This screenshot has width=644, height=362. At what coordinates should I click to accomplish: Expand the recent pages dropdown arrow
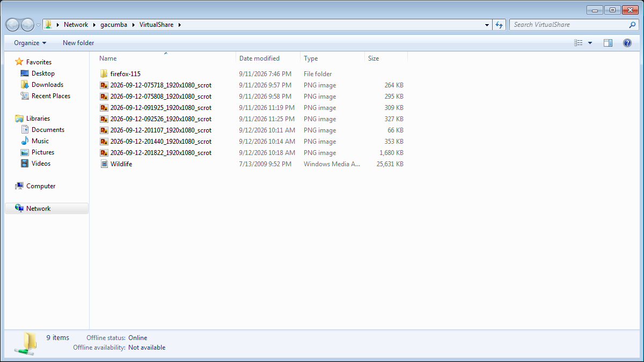(39, 25)
